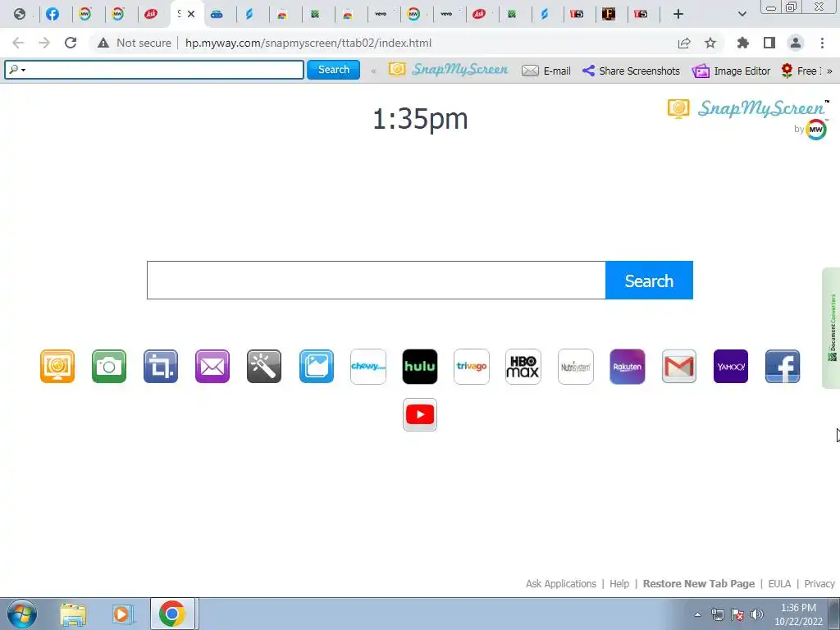Open the blue crop tool shortcut icon

point(161,367)
